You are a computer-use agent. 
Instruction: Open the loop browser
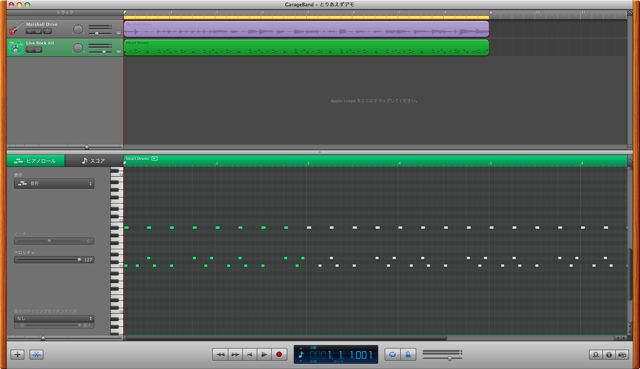click(596, 355)
